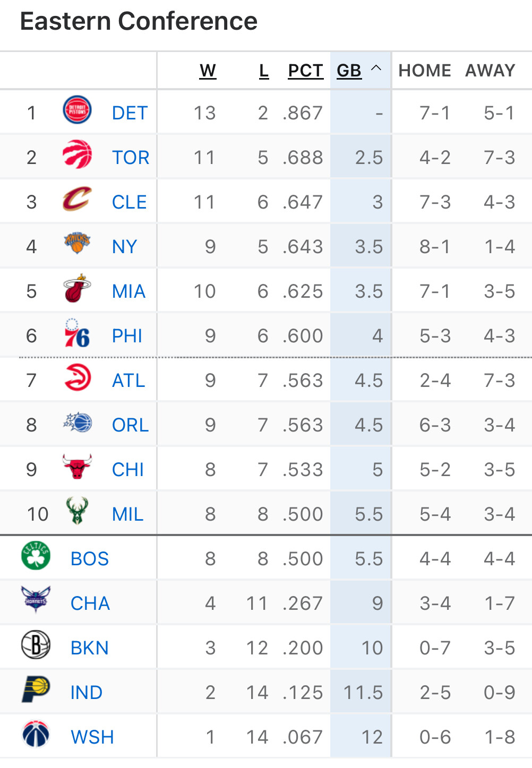Screen dimensions: 532x768
Task: Click the Philadelphia 76ers logo
Action: (77, 333)
